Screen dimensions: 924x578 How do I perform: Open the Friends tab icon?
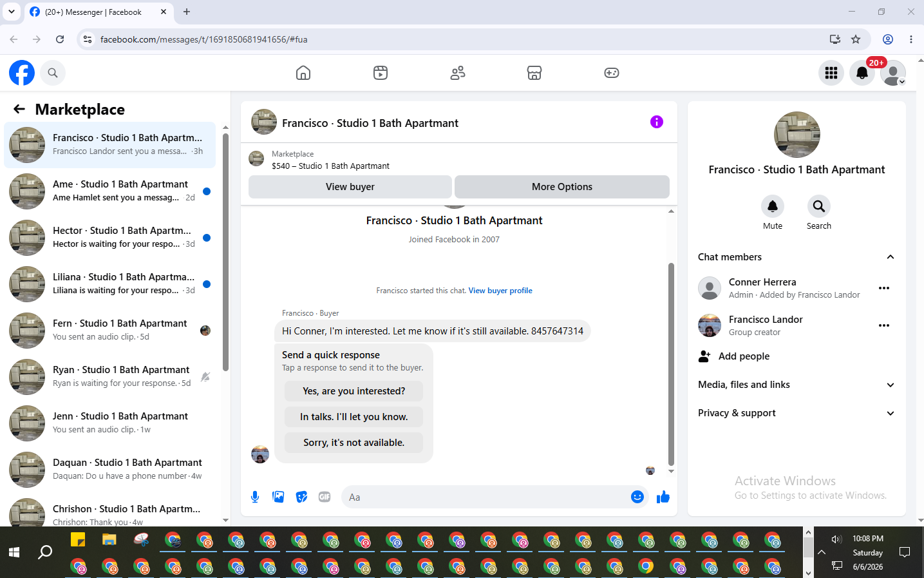(x=458, y=73)
